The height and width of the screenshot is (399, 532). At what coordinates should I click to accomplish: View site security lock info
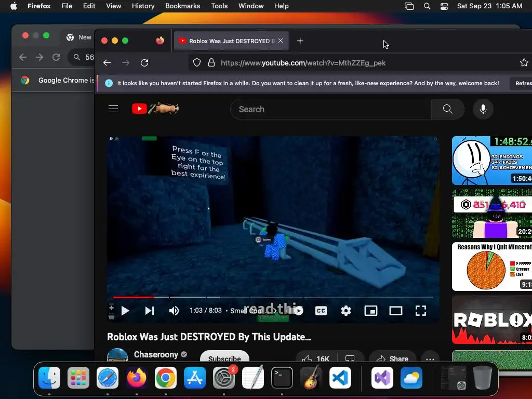211,63
